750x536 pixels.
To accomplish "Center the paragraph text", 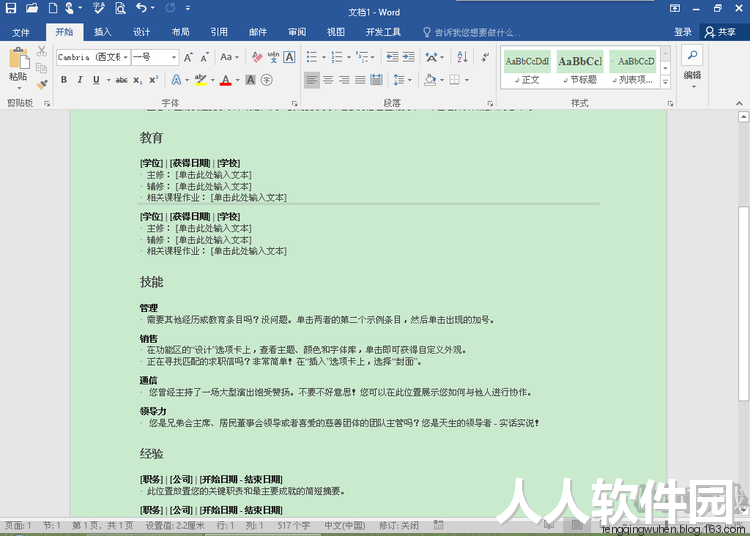I will [328, 80].
